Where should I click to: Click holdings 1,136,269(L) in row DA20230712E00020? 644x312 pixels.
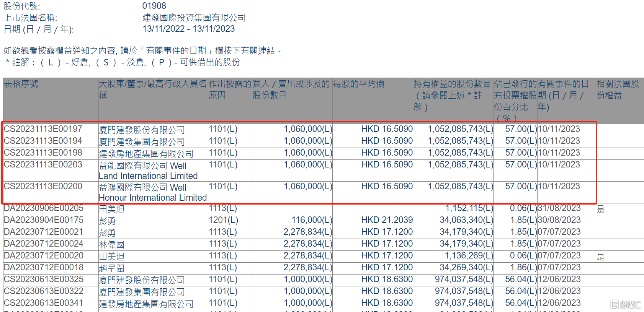(469, 256)
